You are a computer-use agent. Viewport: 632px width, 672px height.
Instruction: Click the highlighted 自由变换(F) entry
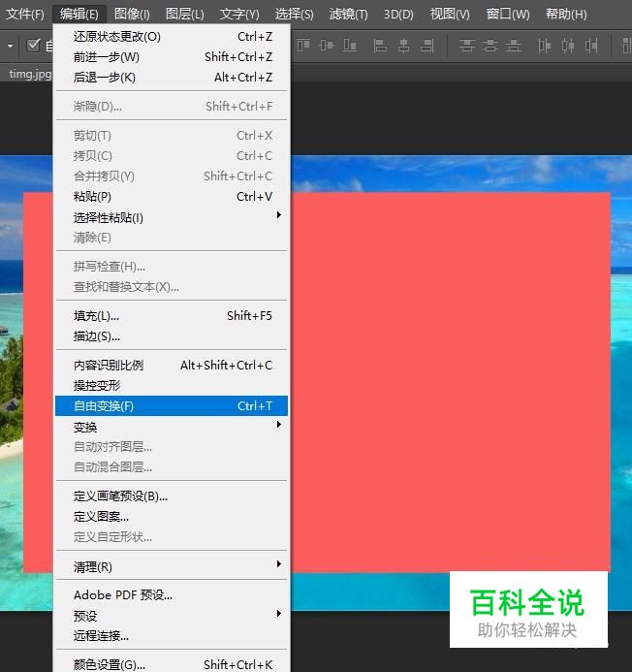(x=172, y=406)
